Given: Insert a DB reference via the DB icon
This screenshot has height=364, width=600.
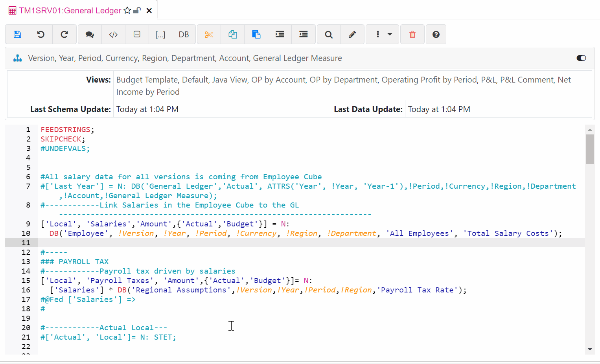Looking at the screenshot, I should [x=184, y=34].
